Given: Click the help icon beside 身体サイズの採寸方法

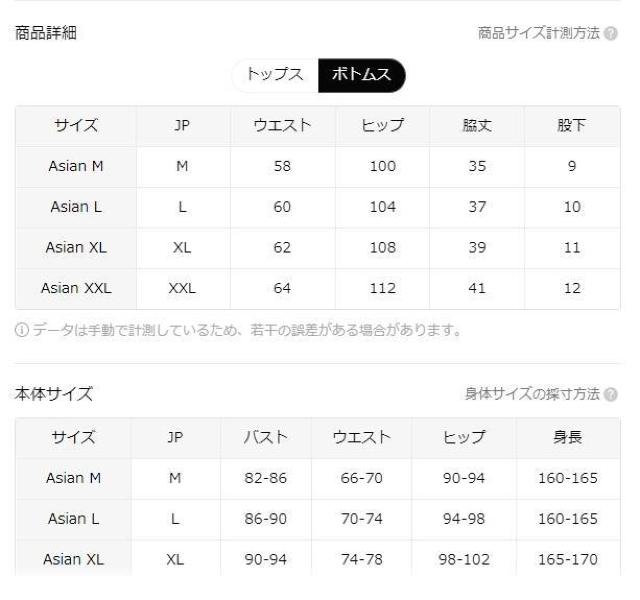Looking at the screenshot, I should tap(611, 394).
